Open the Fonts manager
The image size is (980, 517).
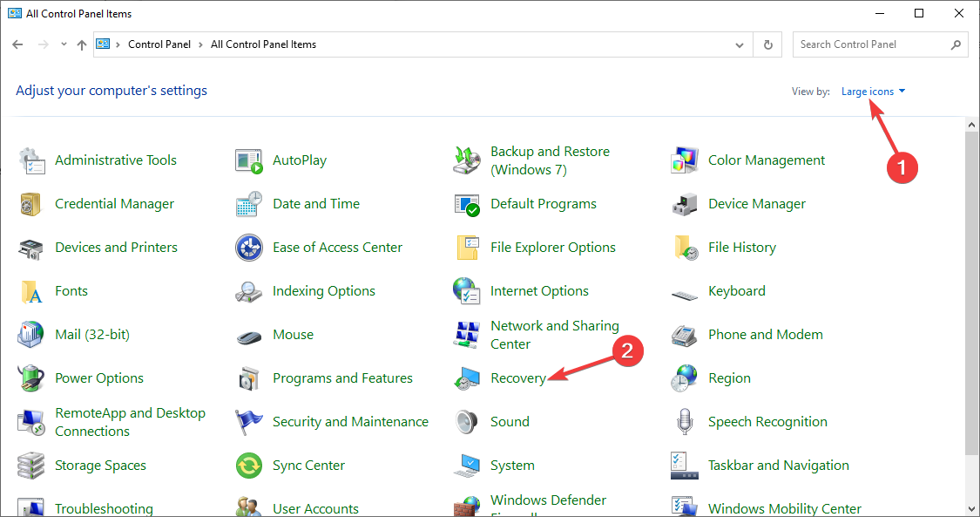(71, 290)
